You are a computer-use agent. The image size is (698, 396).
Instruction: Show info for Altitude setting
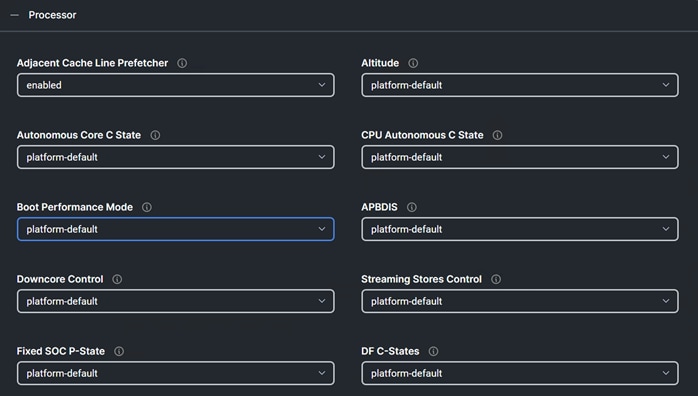pos(413,63)
